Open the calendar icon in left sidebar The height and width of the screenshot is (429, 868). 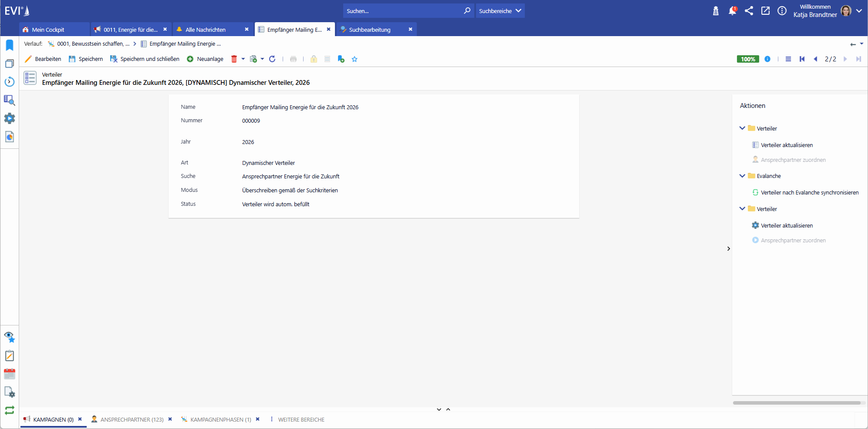click(10, 374)
